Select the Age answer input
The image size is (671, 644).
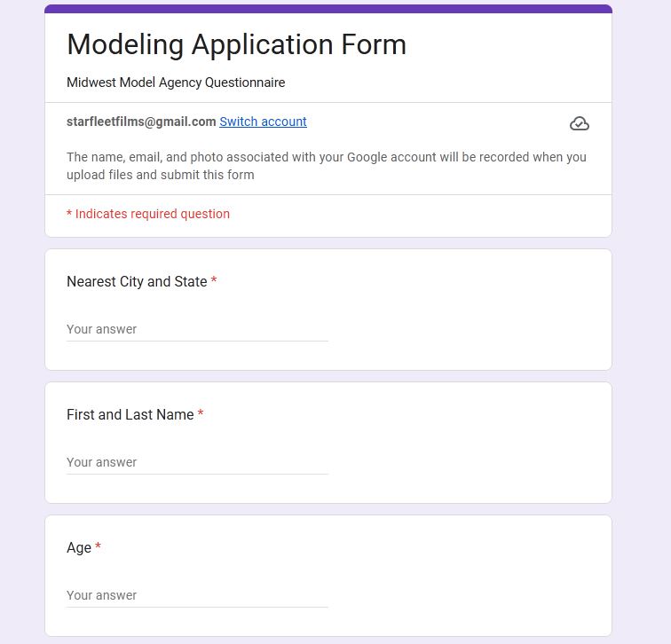[197, 595]
